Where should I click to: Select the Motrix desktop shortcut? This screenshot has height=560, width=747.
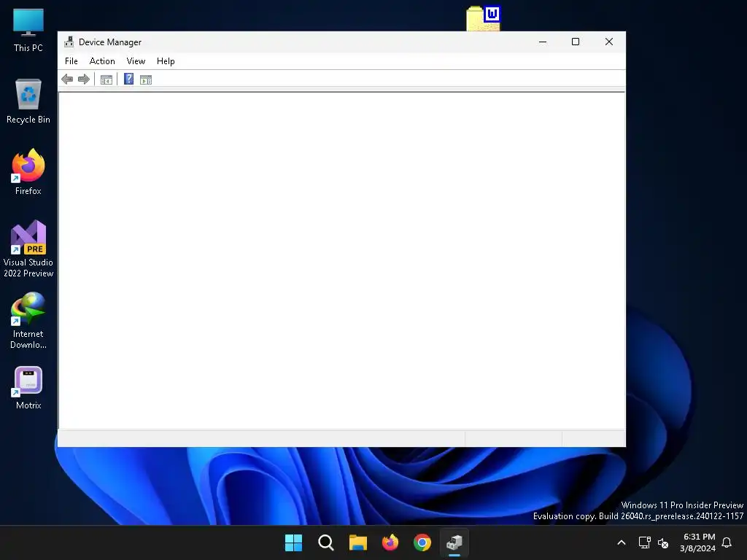click(x=28, y=388)
